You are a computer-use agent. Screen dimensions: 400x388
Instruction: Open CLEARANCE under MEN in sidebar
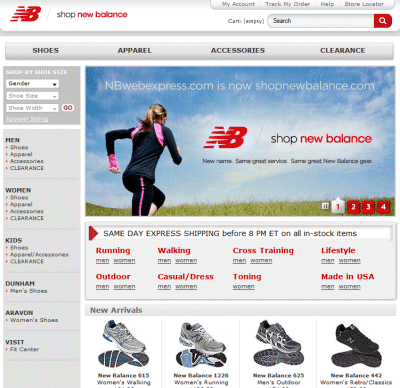(x=27, y=168)
